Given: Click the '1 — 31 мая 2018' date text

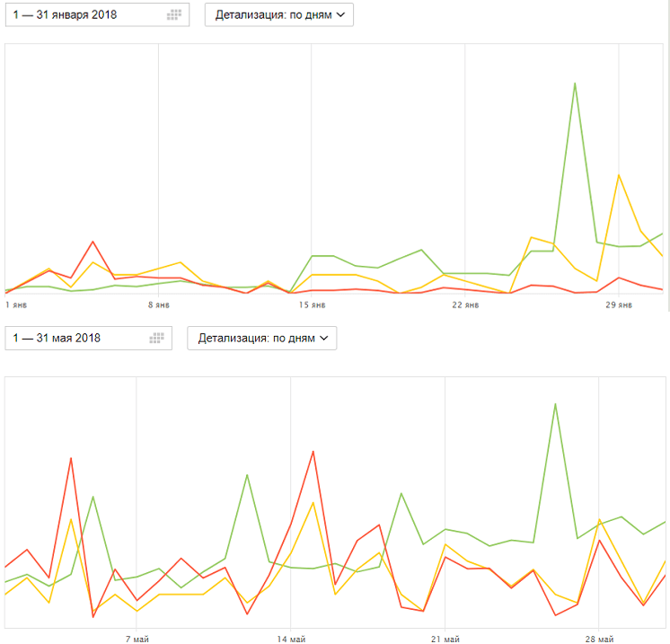Looking at the screenshot, I should click(x=57, y=338).
